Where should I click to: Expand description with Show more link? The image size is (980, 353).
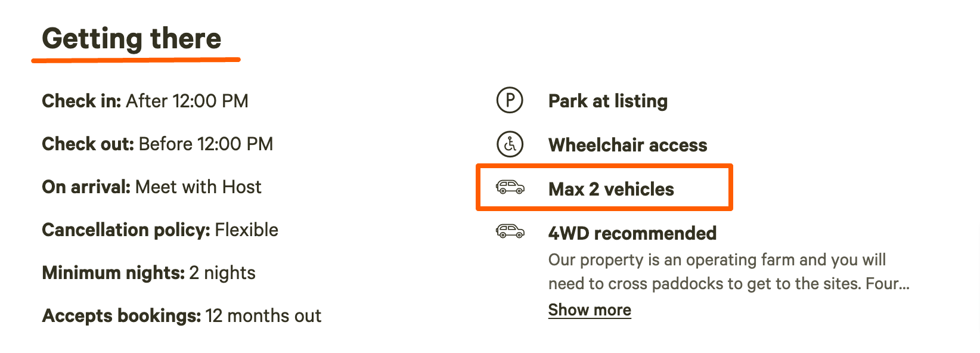tap(590, 310)
